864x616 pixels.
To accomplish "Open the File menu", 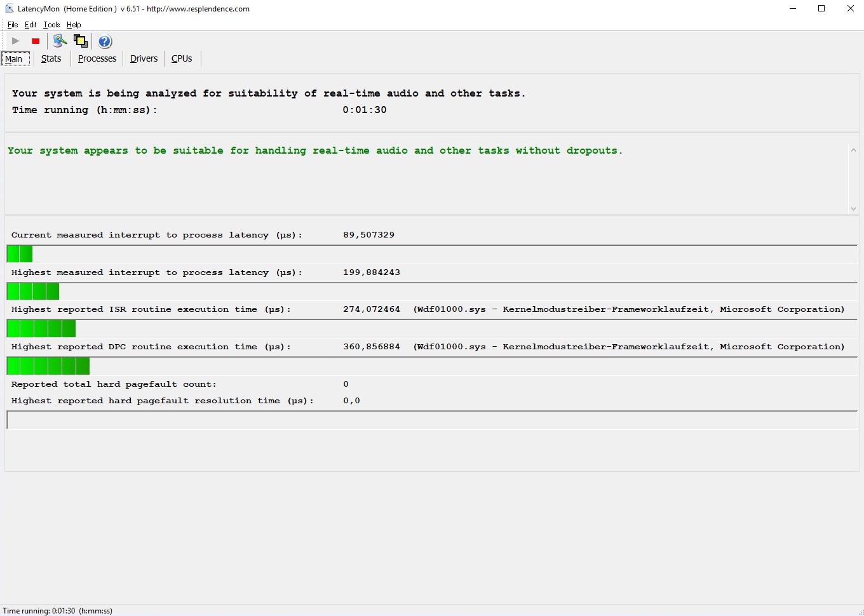I will [x=13, y=25].
